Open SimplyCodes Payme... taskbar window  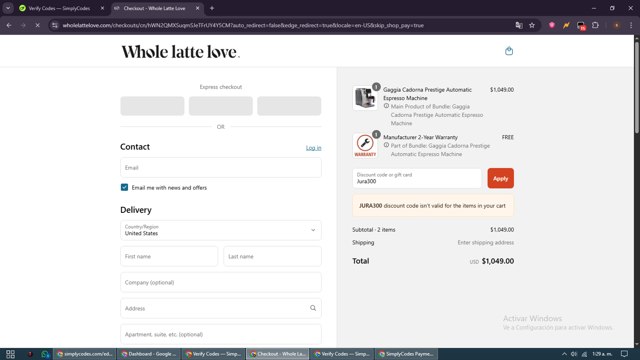coord(406,354)
